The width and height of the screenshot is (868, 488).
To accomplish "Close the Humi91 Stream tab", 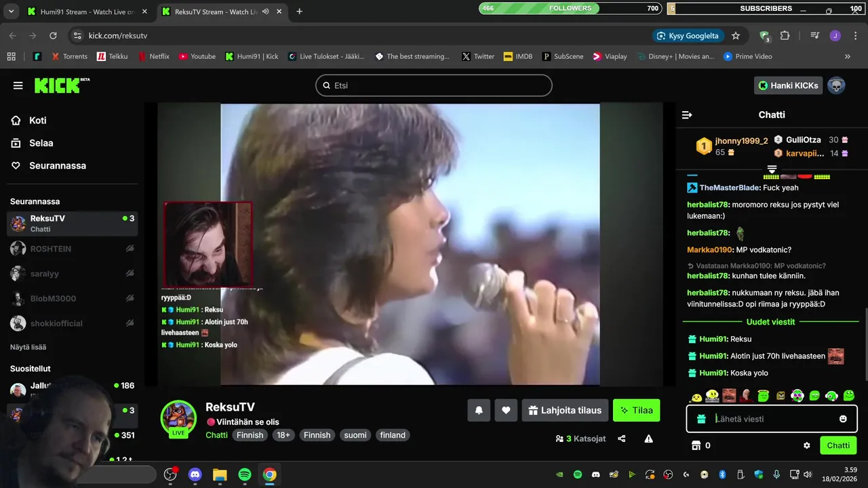I will tap(144, 12).
